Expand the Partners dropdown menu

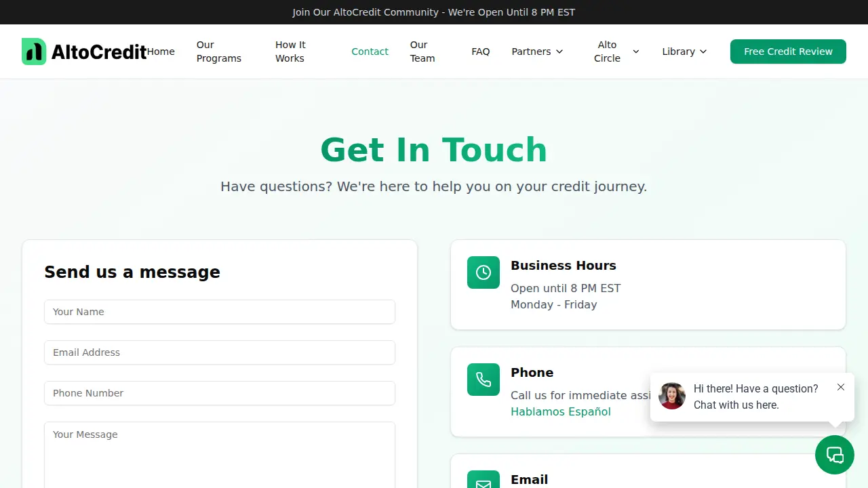(x=538, y=52)
